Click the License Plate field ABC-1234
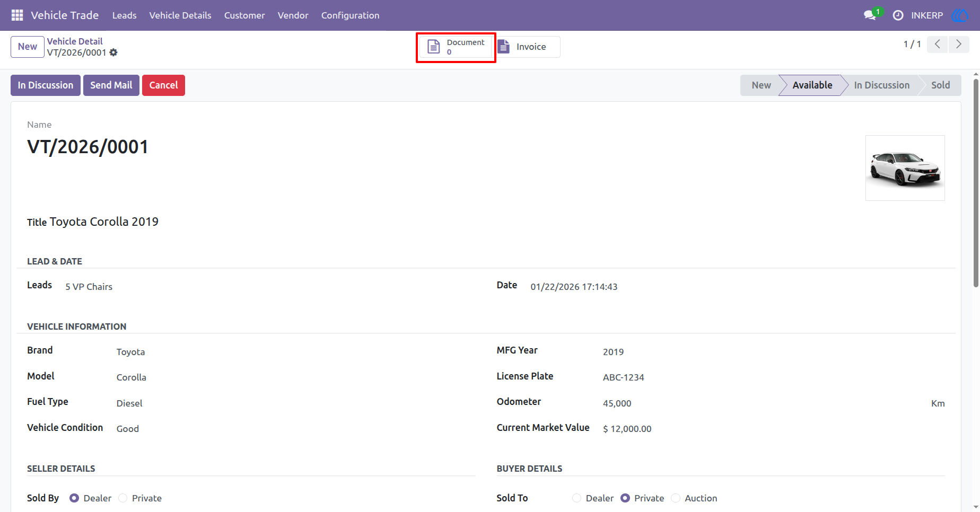 (624, 377)
